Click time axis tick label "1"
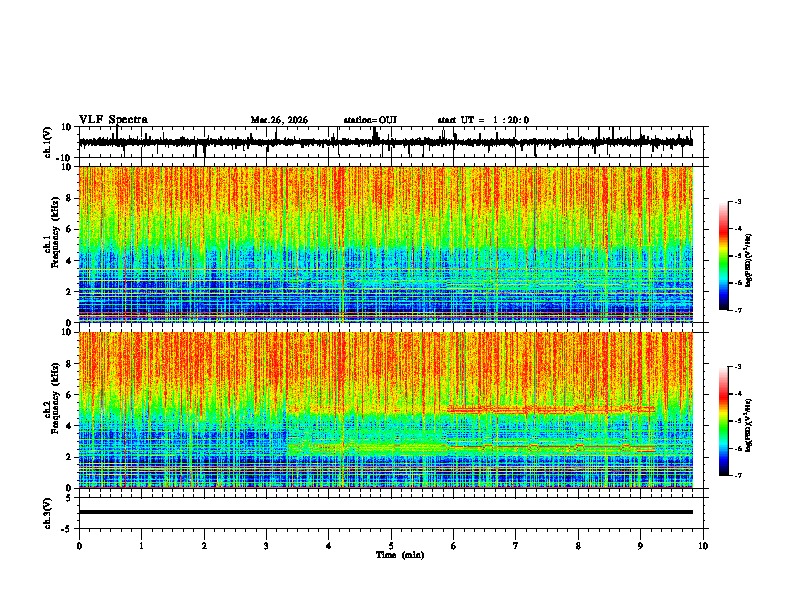 click(141, 546)
